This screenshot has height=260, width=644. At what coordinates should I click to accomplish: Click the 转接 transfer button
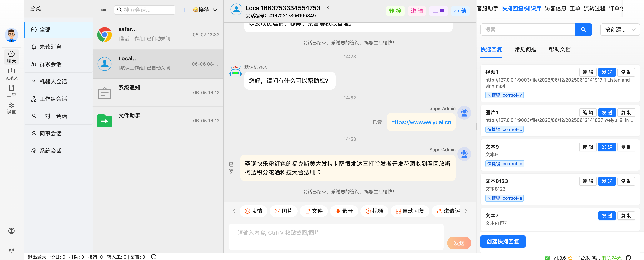(395, 11)
